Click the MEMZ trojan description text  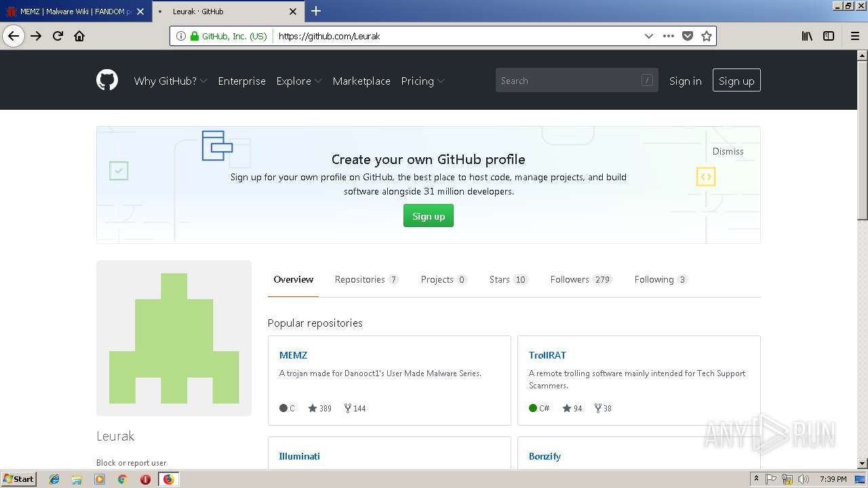[380, 373]
